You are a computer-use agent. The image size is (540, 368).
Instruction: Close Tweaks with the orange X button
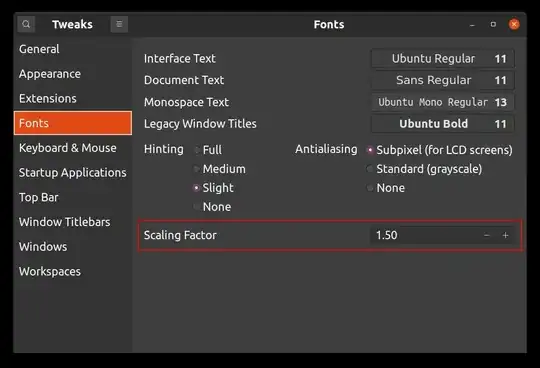(x=514, y=24)
